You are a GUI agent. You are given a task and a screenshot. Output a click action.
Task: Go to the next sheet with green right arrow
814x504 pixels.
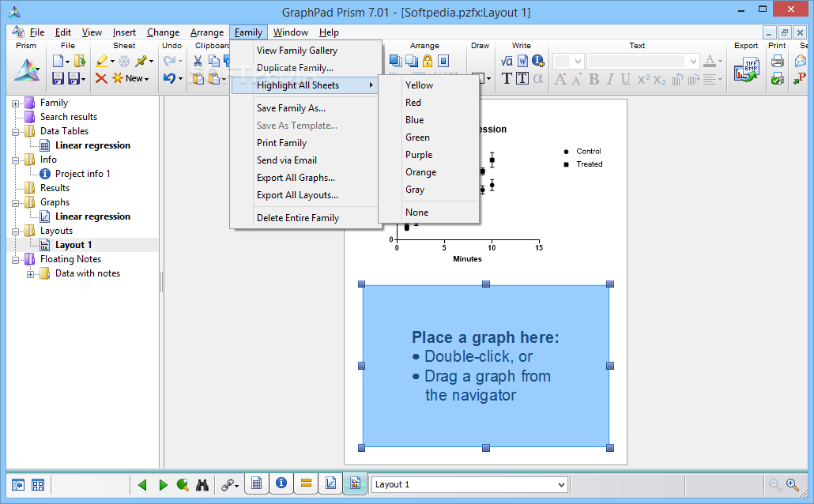[163, 485]
